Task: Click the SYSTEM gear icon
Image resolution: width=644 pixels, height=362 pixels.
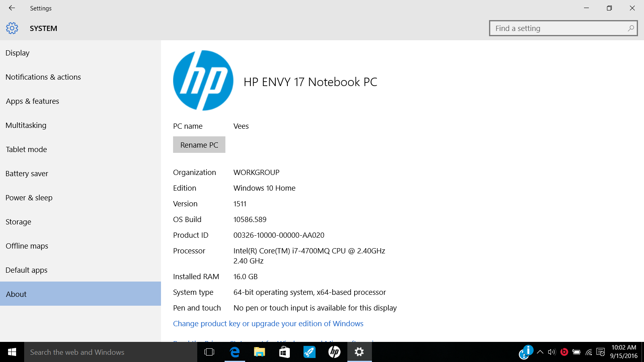Action: (12, 28)
